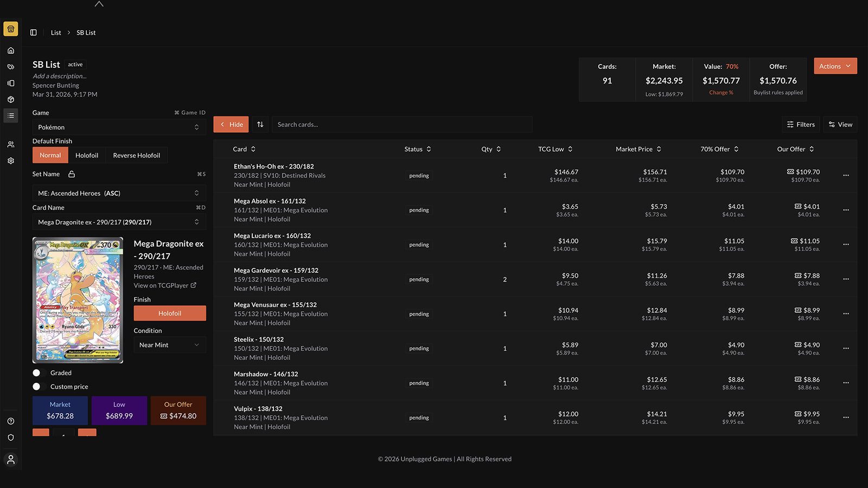The height and width of the screenshot is (488, 868).
Task: Click the Ethan's Ho-Oh ex - 230/182 card name
Action: (x=274, y=166)
